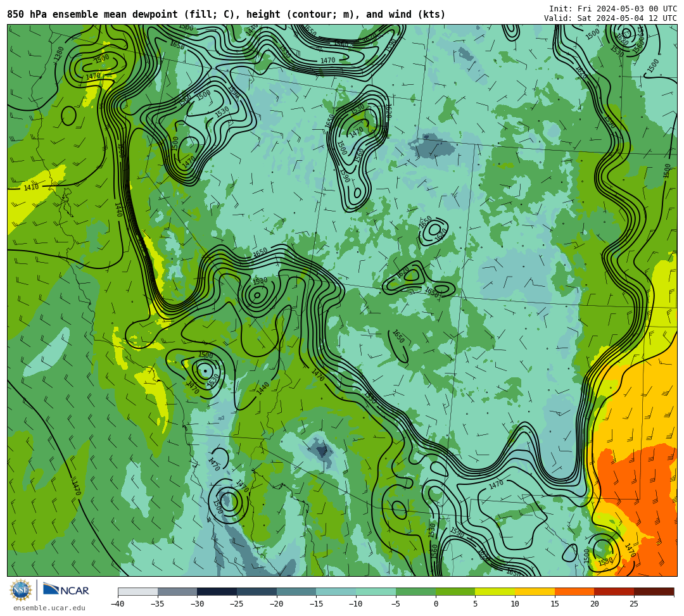684x616 pixels.
Task: Pick the dark navy -30 to -25 colorbar swatch
Action: click(217, 591)
